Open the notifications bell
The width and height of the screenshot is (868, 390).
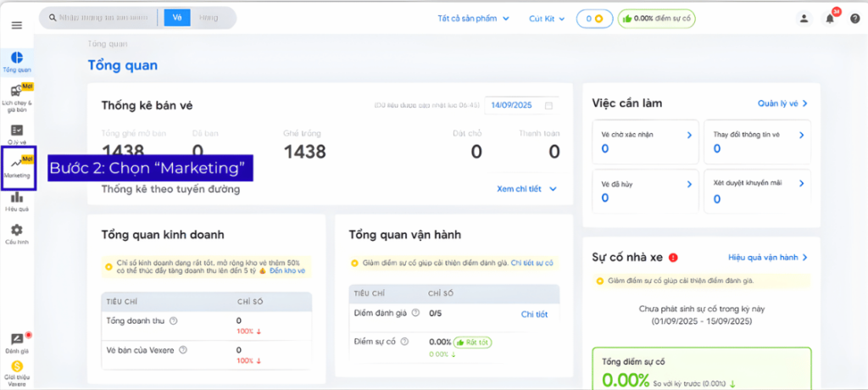[x=830, y=18]
